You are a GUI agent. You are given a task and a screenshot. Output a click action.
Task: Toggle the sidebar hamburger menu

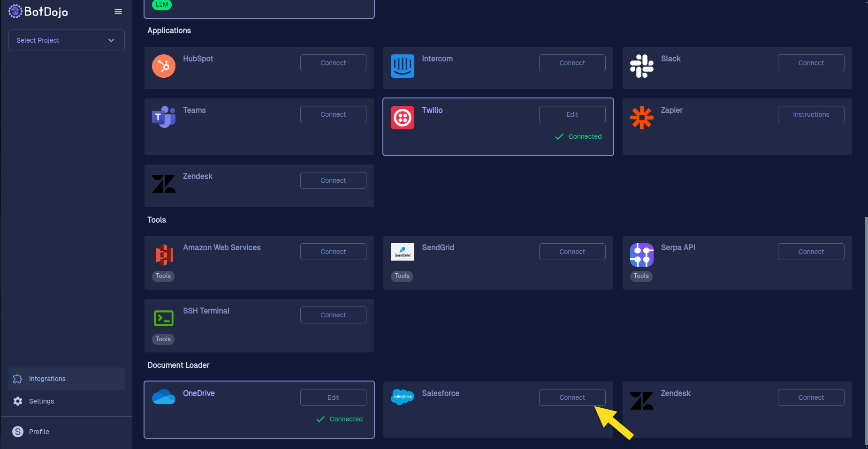click(x=118, y=11)
